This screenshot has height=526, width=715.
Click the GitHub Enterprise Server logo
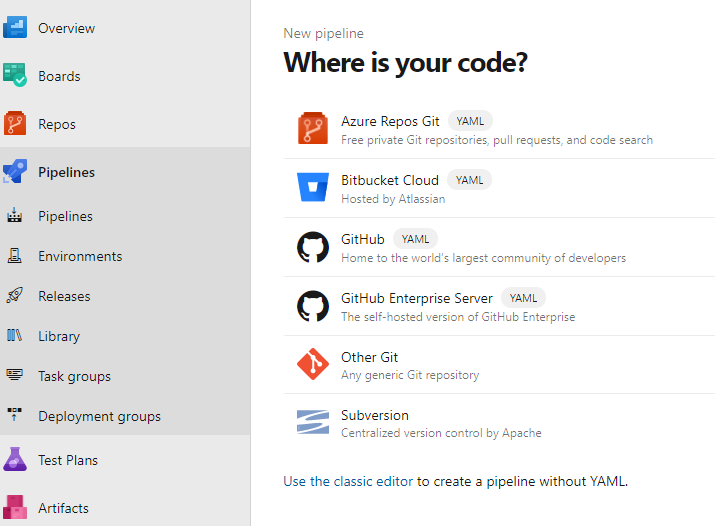tap(313, 306)
